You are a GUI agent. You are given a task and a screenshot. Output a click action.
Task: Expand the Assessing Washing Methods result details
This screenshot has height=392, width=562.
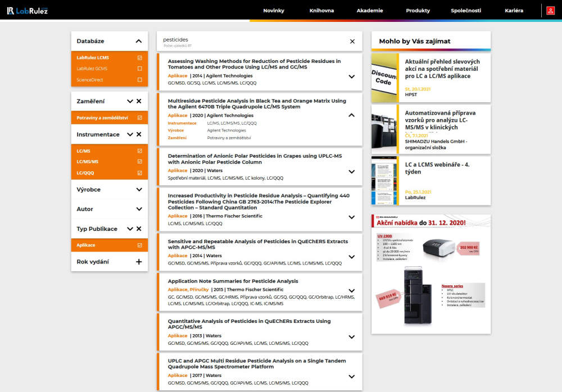point(352,77)
